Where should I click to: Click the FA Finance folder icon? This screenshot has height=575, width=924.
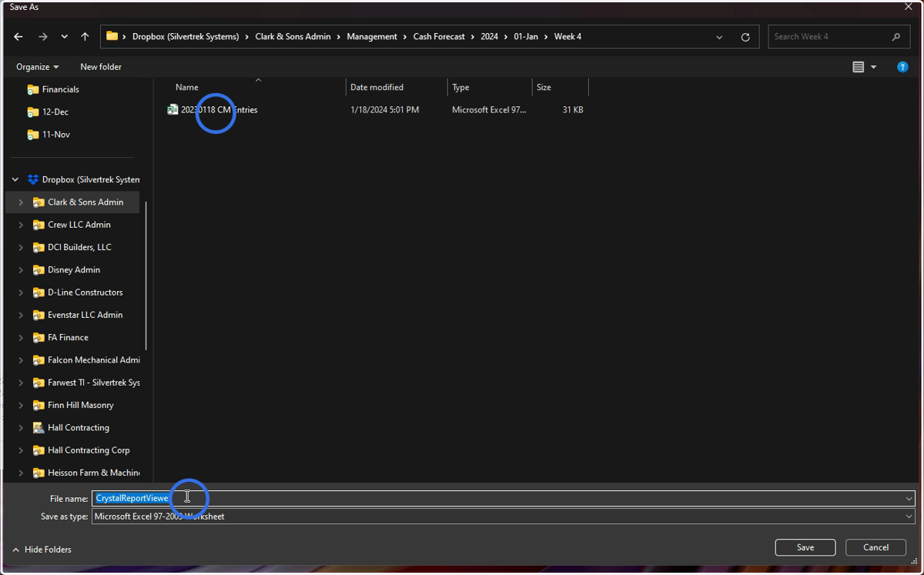(38, 337)
